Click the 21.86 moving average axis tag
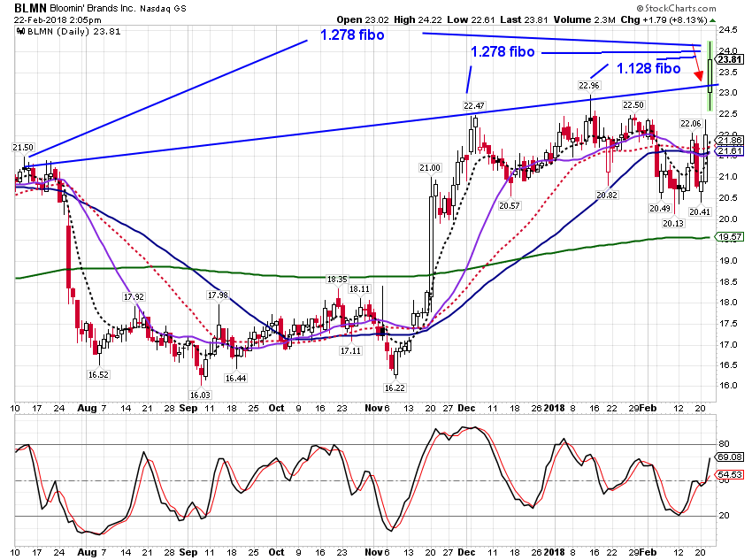Image resolution: width=752 pixels, height=560 pixels. click(729, 141)
